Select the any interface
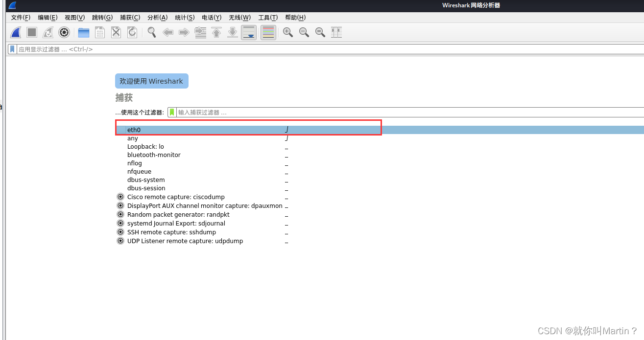Viewport: 644px width, 340px height. click(133, 138)
